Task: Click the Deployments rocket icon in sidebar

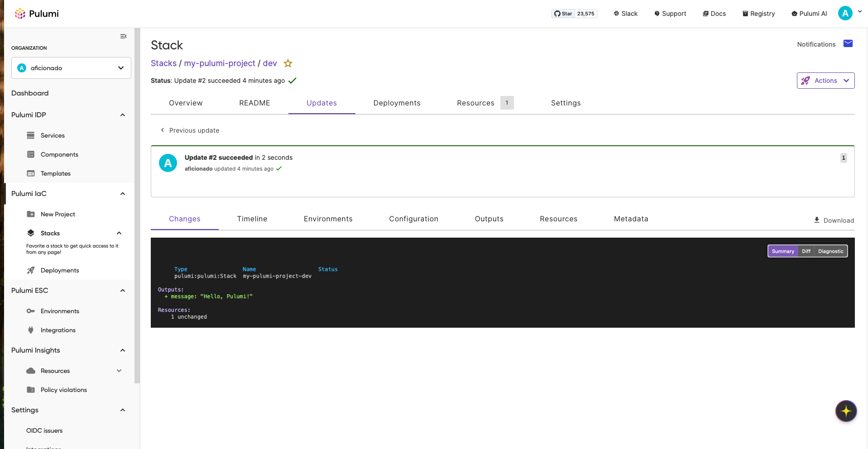Action: (x=31, y=270)
